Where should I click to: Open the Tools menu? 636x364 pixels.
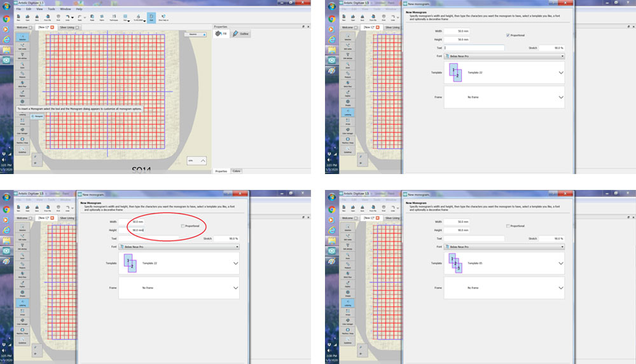(51, 9)
